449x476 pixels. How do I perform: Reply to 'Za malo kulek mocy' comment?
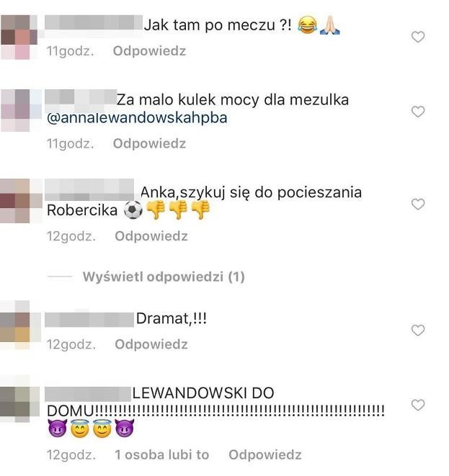tap(149, 143)
